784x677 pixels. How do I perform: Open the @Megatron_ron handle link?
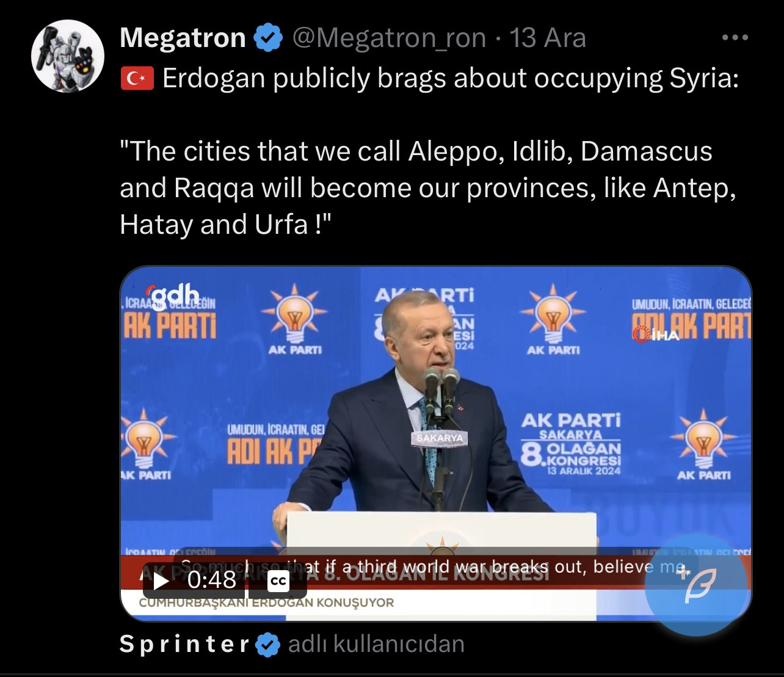pos(389,38)
